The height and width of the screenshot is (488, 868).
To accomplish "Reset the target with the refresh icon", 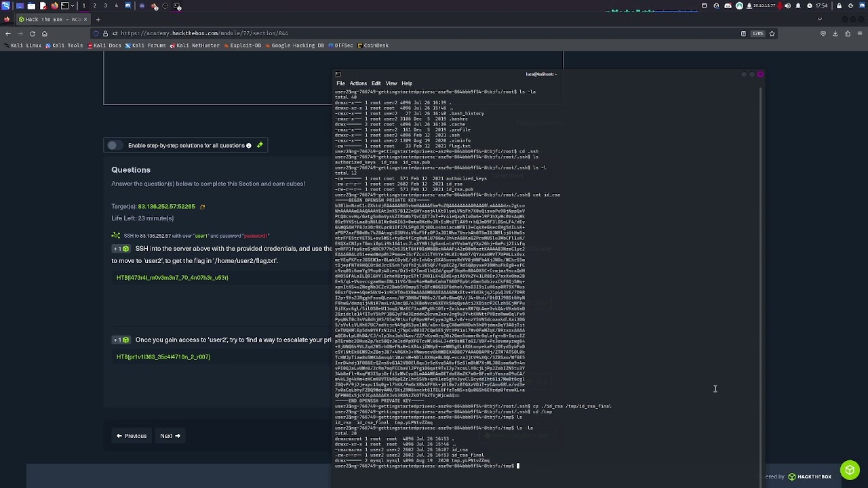I will [x=202, y=207].
